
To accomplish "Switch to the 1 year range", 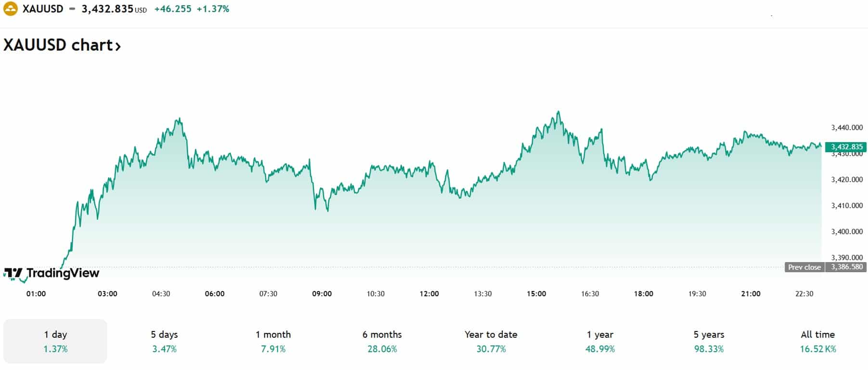I will [600, 341].
